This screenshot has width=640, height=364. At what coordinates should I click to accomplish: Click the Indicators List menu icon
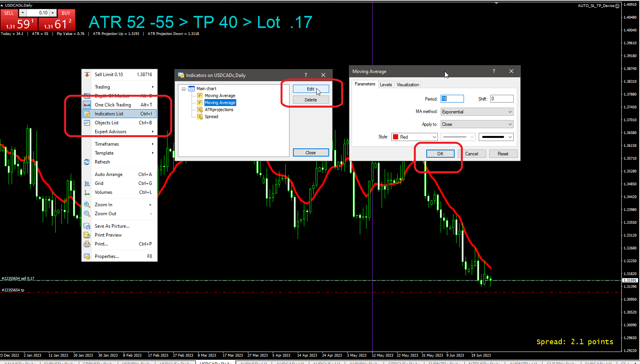click(x=87, y=114)
